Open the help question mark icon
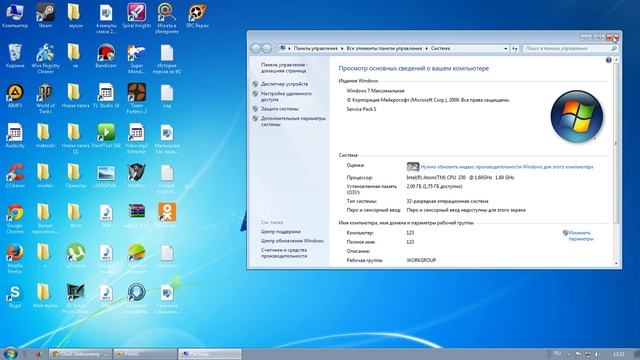The image size is (640, 360). tap(608, 60)
